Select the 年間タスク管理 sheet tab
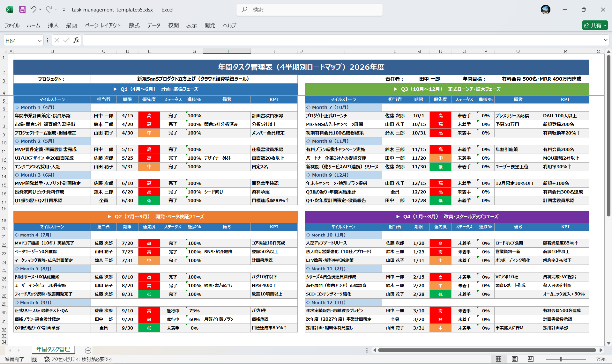Screen dimensions: 612x364 pyautogui.click(x=53, y=349)
